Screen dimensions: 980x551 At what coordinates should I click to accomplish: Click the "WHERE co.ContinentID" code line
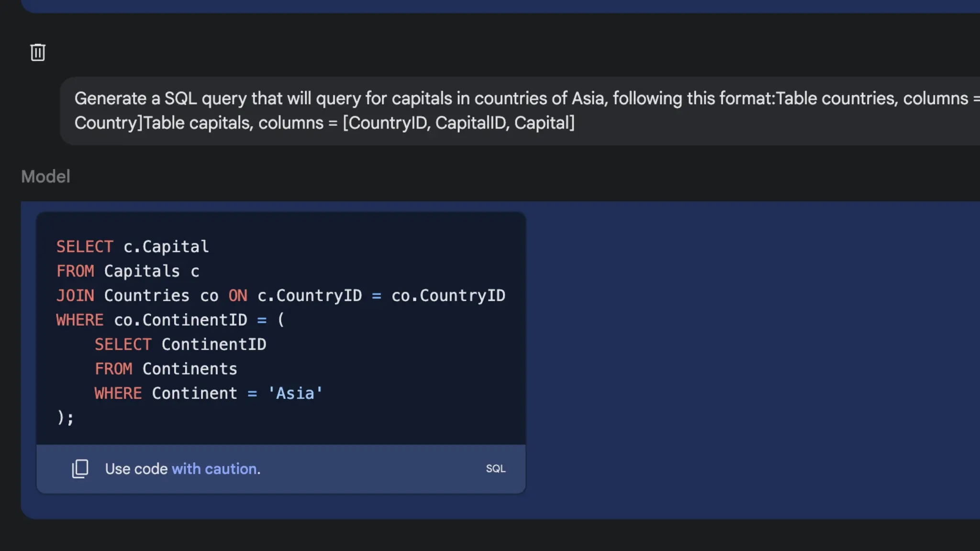pos(170,320)
